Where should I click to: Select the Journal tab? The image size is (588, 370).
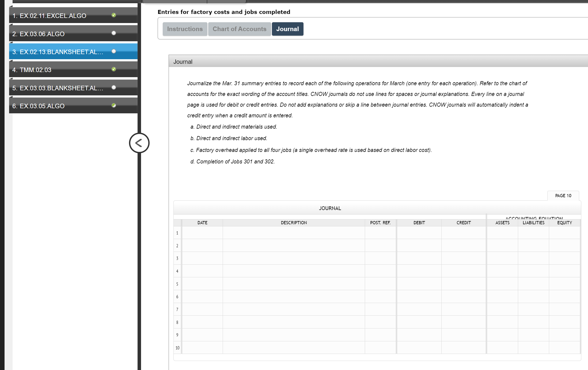(x=287, y=29)
